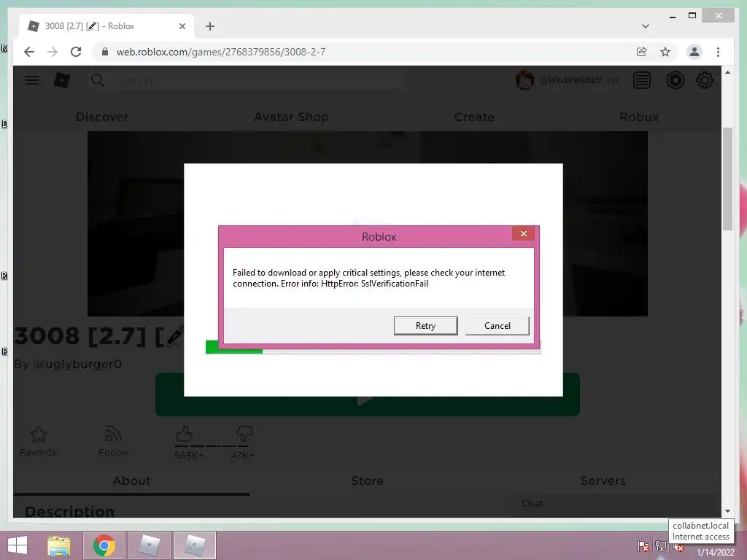Bookmark this page with the star

pyautogui.click(x=665, y=52)
